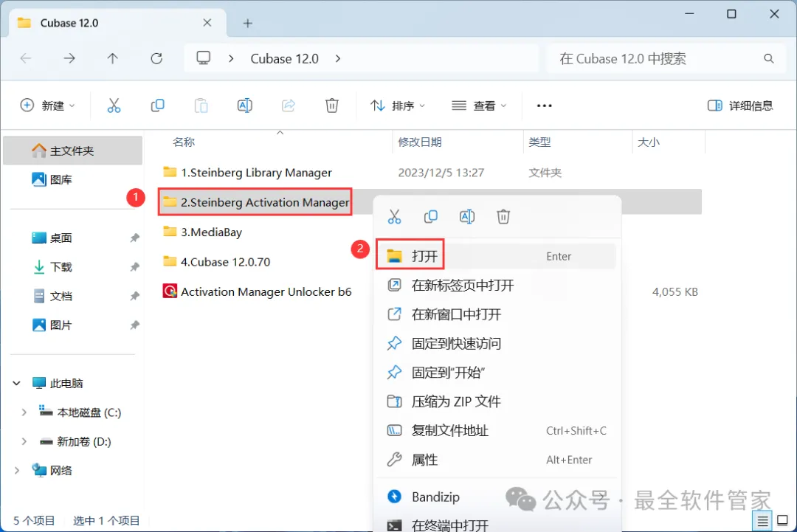797x532 pixels.
Task: Select 在新标签页中打开 menu entry
Action: click(x=496, y=285)
